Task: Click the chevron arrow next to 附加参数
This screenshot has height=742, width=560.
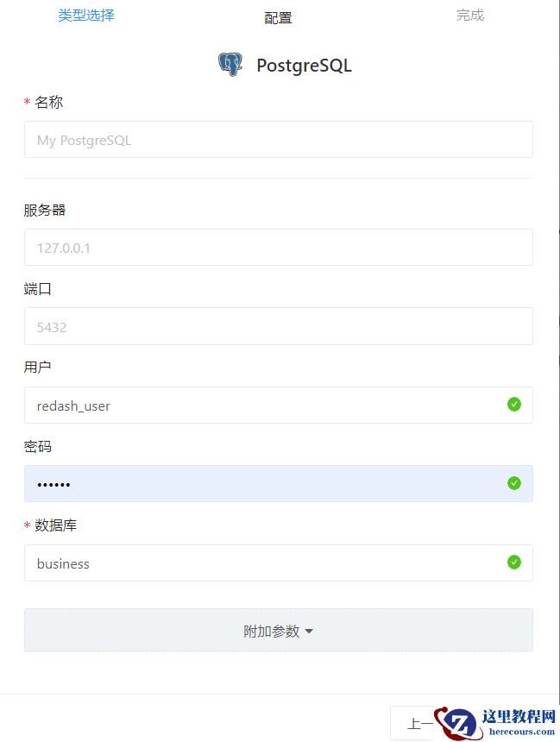Action: (309, 631)
